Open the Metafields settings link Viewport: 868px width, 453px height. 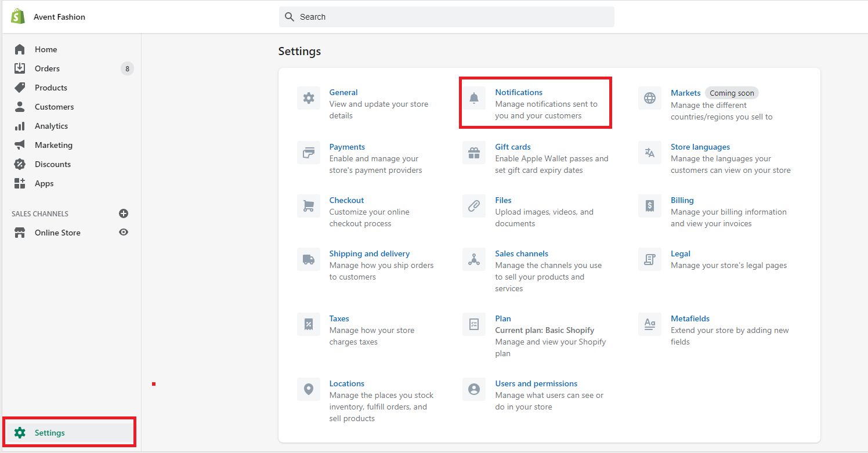(x=690, y=318)
